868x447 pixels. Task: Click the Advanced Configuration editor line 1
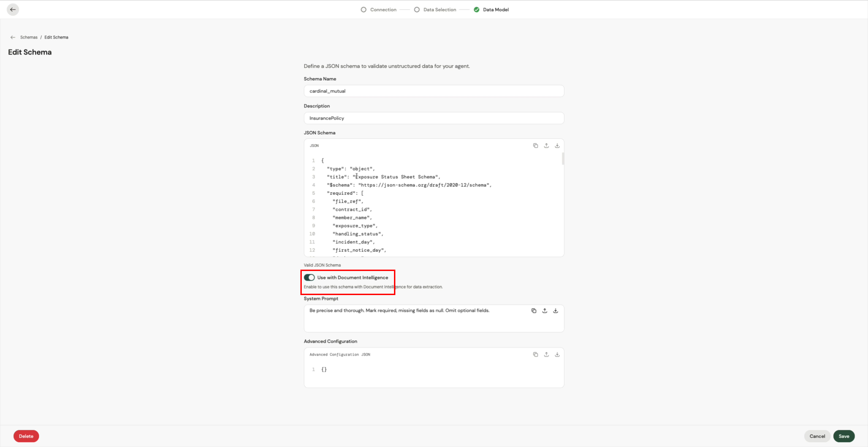click(x=324, y=369)
